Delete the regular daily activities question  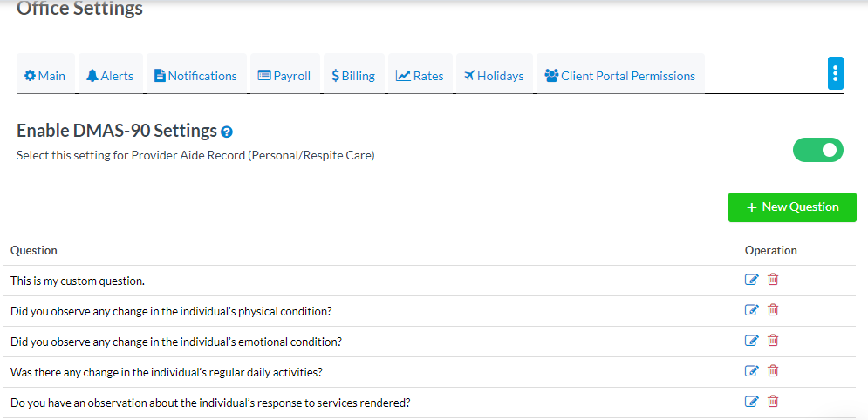(x=773, y=371)
